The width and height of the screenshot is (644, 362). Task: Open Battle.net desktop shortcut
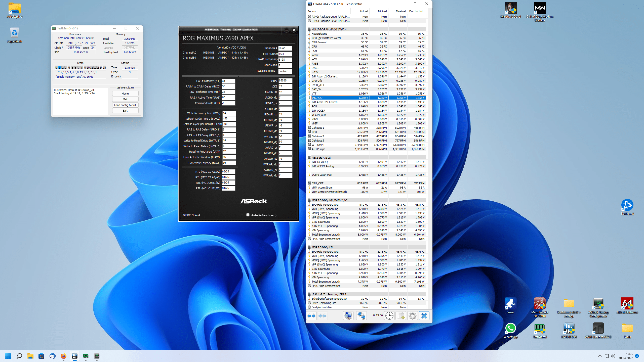pos(627,207)
